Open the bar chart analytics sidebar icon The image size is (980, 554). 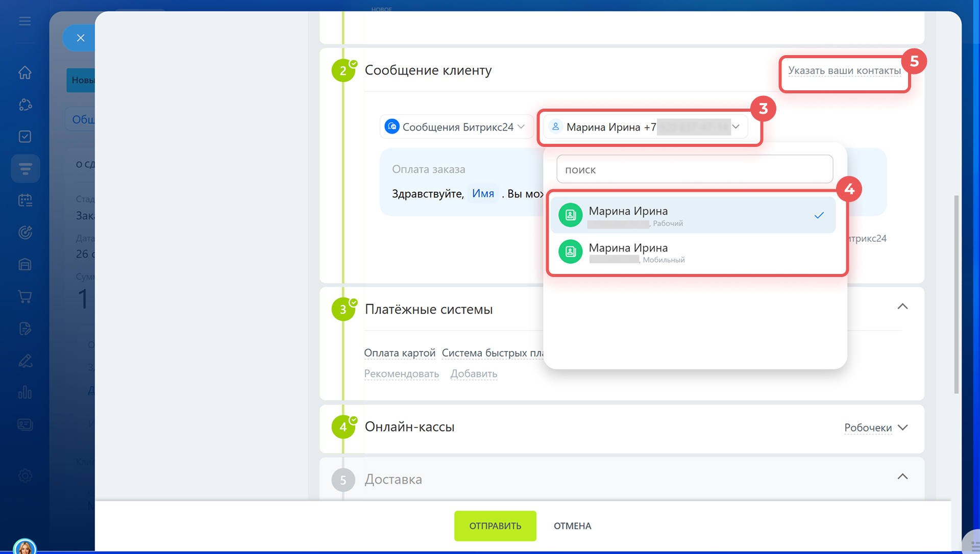tap(25, 392)
